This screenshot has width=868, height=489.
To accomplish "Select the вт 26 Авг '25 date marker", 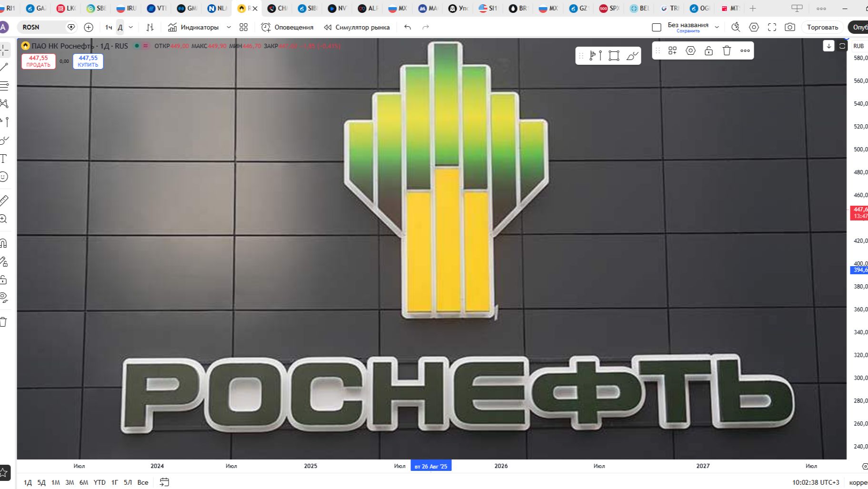I will pyautogui.click(x=431, y=466).
